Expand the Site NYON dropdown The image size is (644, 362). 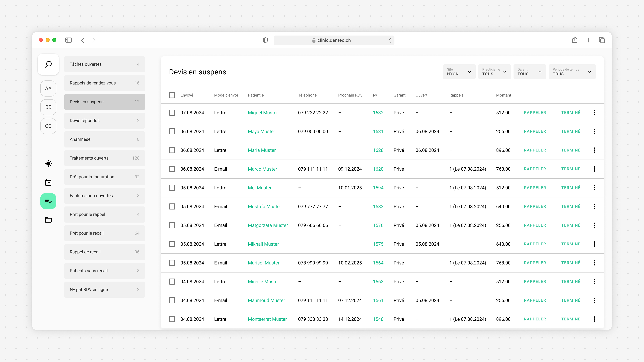pyautogui.click(x=459, y=72)
